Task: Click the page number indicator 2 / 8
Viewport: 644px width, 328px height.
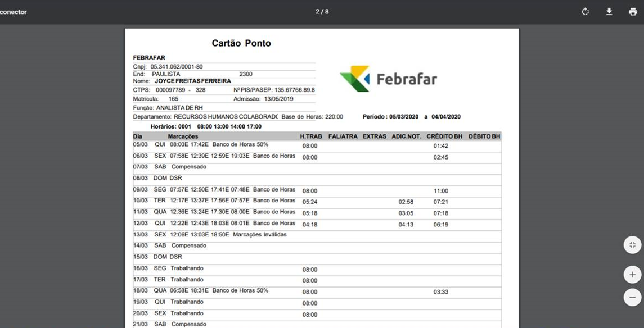Action: pos(322,12)
